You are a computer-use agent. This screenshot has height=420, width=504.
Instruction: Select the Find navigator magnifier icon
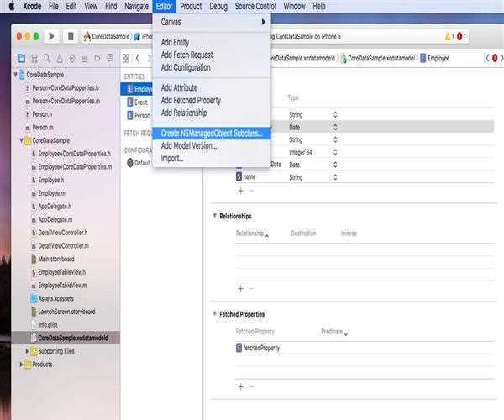tap(46, 58)
